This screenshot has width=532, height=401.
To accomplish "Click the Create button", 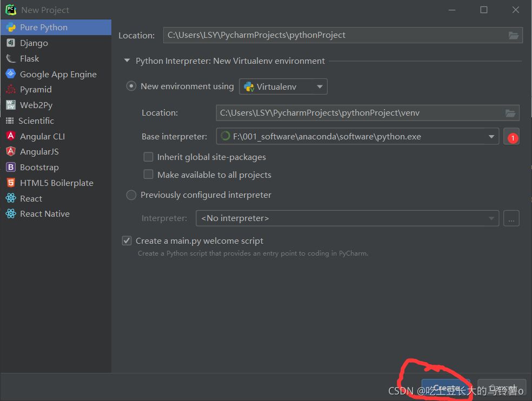I will click(447, 387).
